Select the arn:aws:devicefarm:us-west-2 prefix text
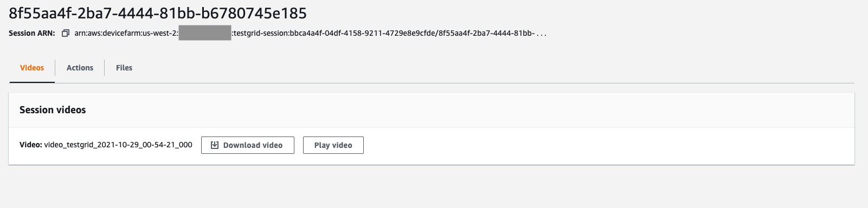Screen dimensions: 868x208 pos(126,33)
